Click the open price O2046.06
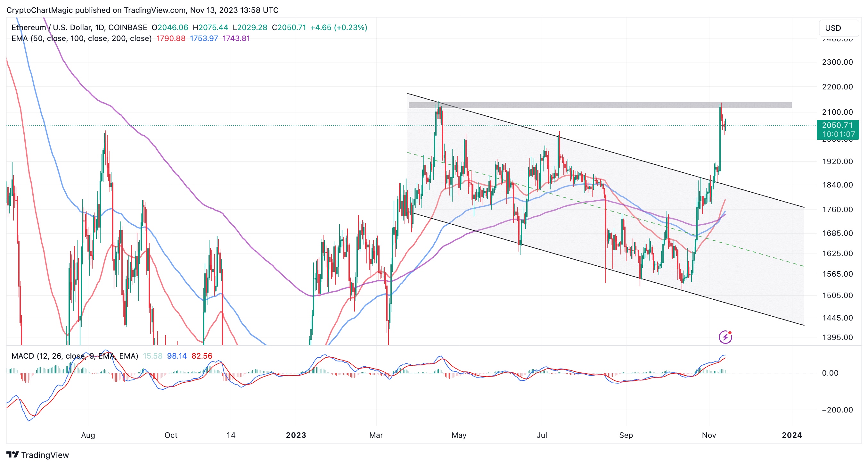This screenshot has height=466, width=868. [x=170, y=27]
